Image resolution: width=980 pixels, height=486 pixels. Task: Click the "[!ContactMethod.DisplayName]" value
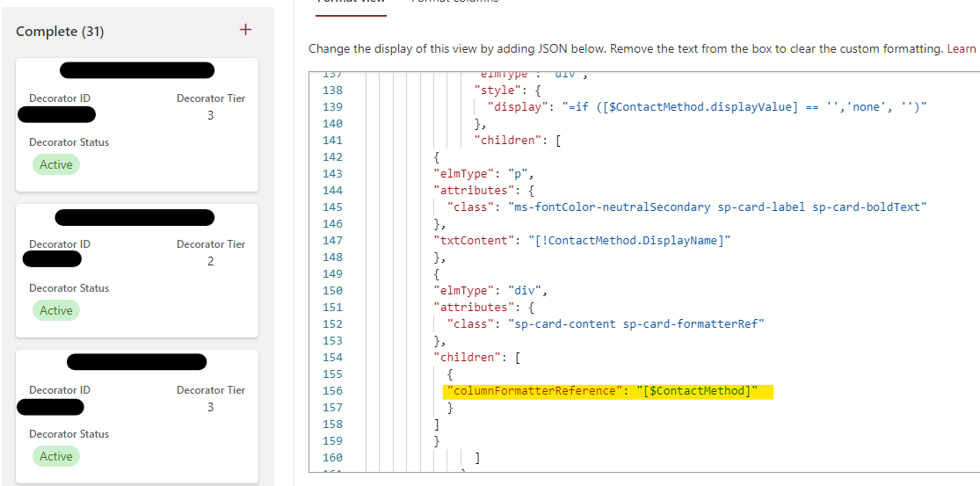point(628,240)
